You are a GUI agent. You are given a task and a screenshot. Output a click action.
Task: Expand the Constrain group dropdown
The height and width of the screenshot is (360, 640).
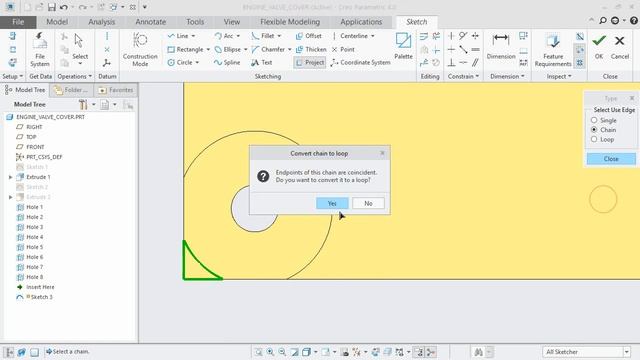pyautogui.click(x=463, y=76)
